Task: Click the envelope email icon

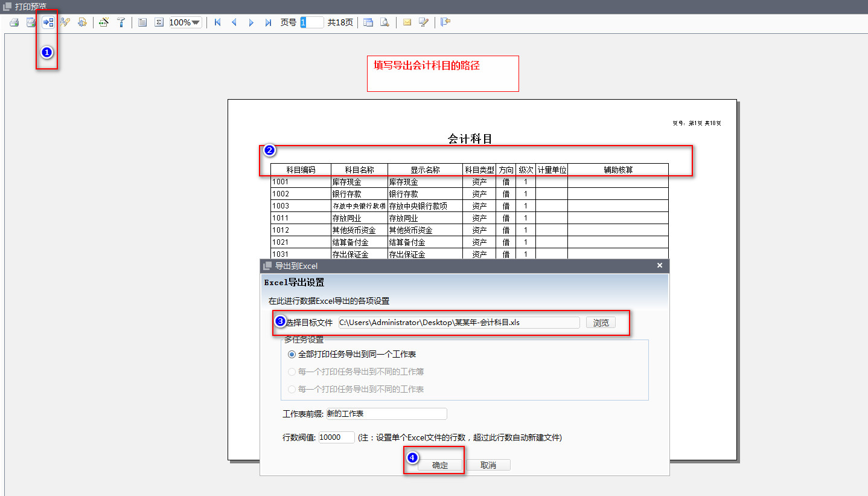Action: point(407,22)
